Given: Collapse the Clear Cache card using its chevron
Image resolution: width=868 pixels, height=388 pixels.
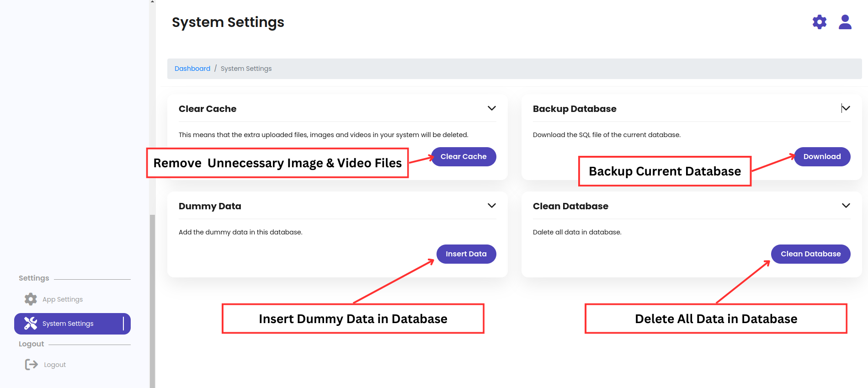Looking at the screenshot, I should pyautogui.click(x=491, y=108).
